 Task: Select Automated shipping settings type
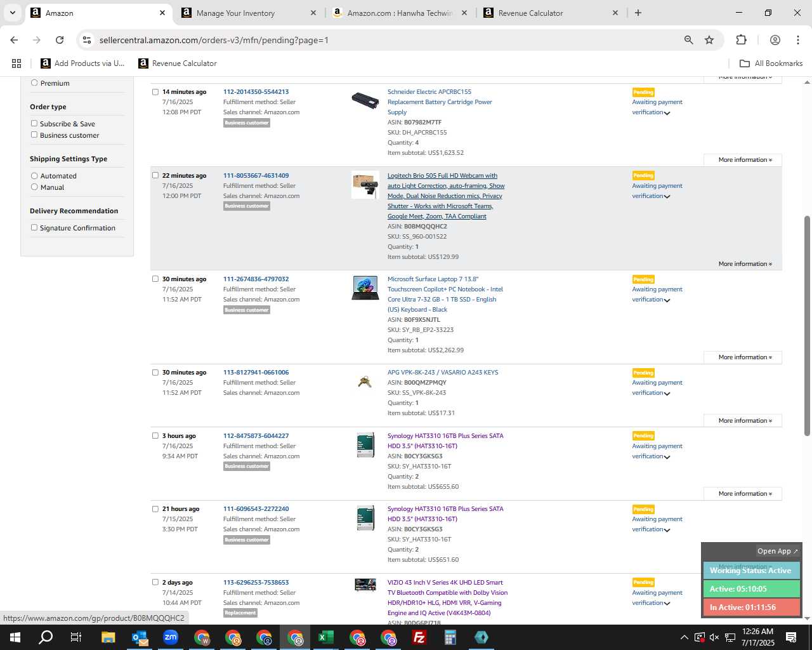[x=34, y=176]
